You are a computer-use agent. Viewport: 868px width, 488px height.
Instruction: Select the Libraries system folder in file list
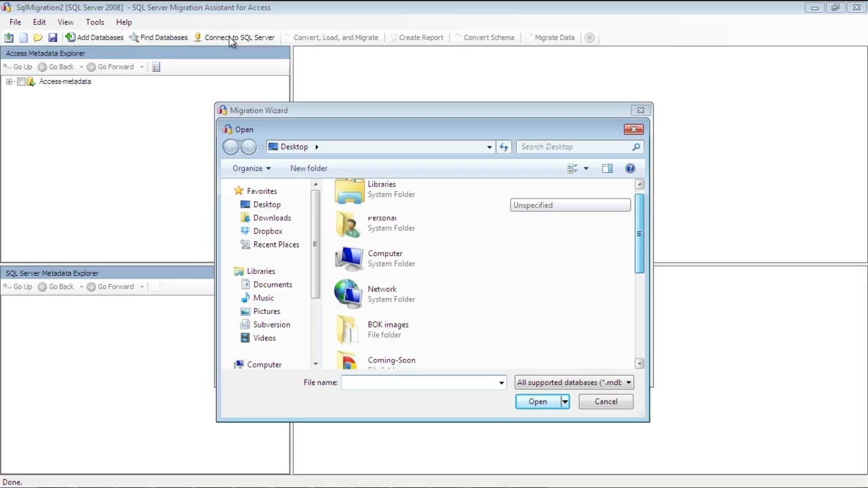pyautogui.click(x=375, y=190)
